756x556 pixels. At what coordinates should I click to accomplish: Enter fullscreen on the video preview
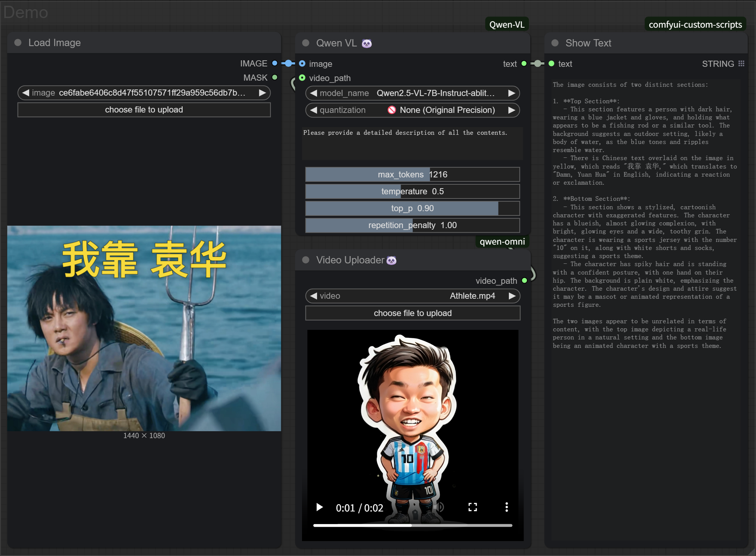tap(473, 507)
